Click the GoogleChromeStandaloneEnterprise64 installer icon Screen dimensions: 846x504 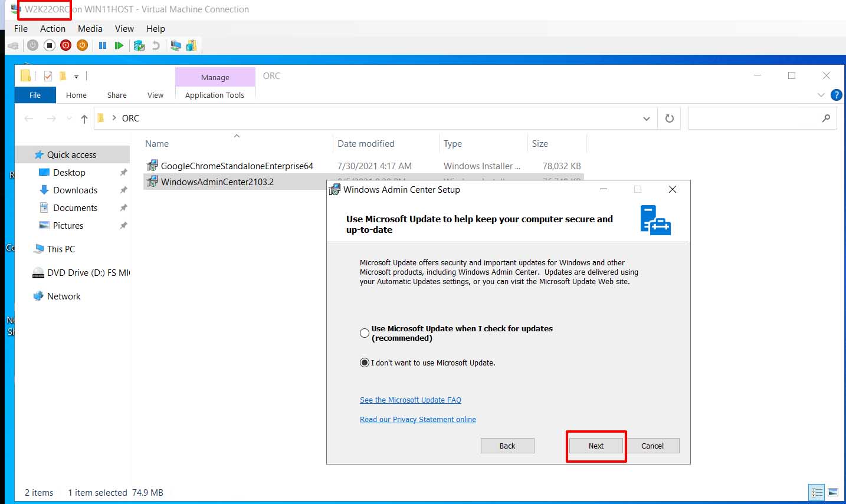tap(152, 165)
